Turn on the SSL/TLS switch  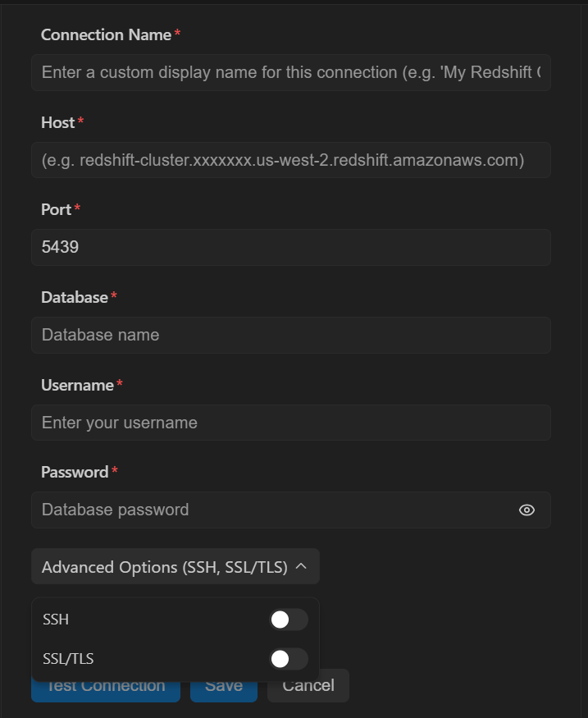(x=289, y=659)
